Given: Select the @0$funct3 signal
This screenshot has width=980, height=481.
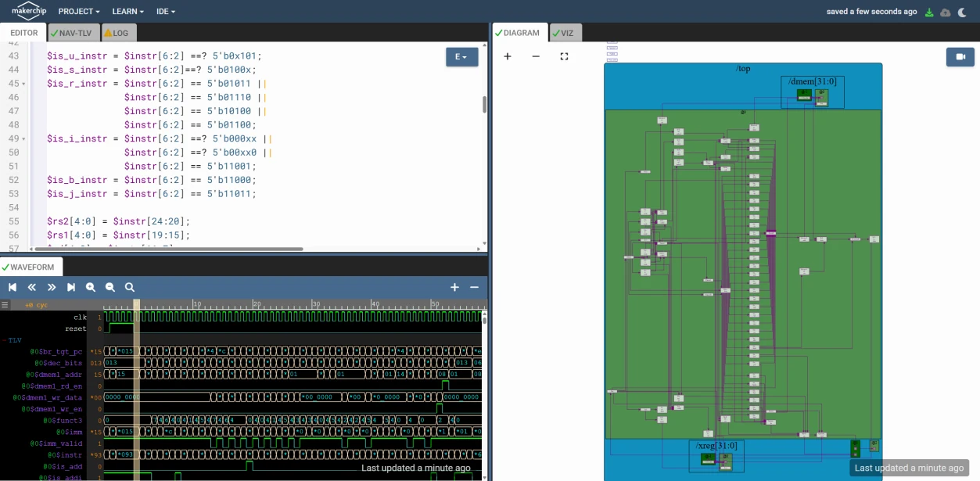Looking at the screenshot, I should [x=63, y=421].
